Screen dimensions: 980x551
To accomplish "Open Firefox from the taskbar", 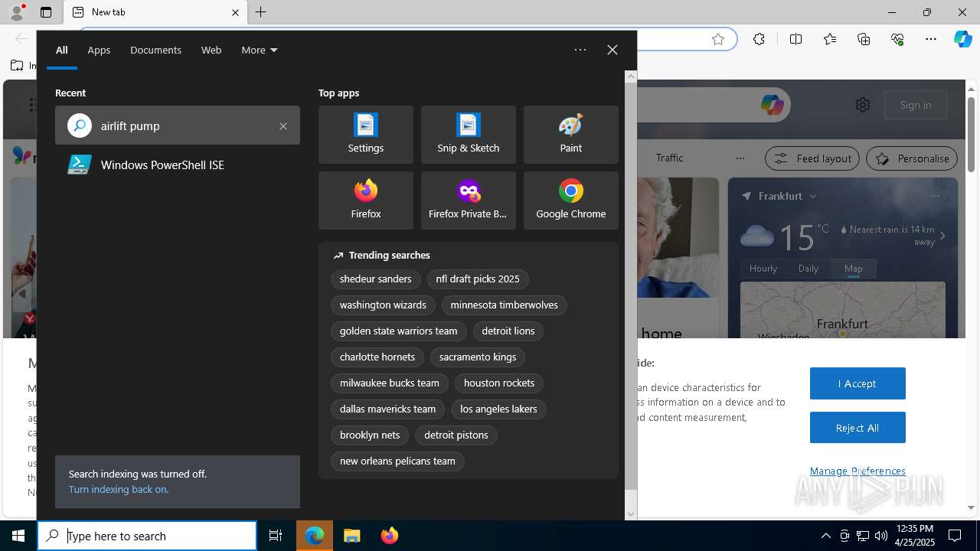I will click(390, 536).
